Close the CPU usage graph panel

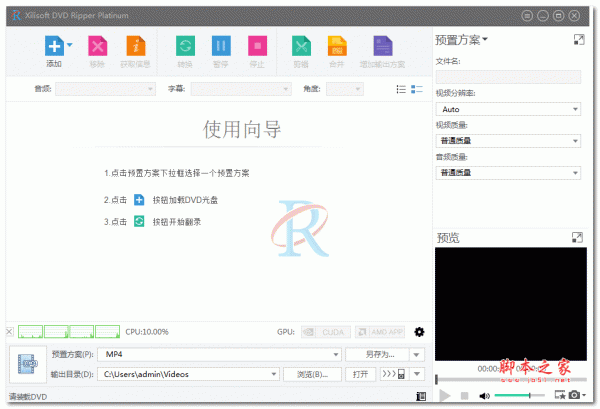tap(10, 332)
